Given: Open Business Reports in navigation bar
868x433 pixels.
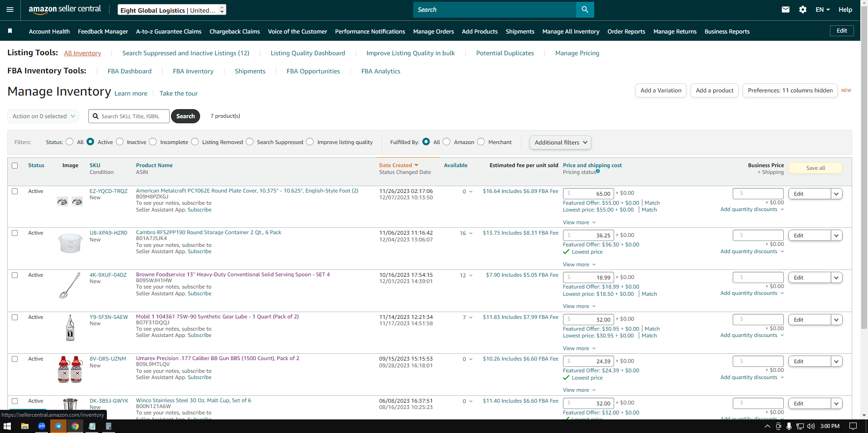Looking at the screenshot, I should (727, 31).
